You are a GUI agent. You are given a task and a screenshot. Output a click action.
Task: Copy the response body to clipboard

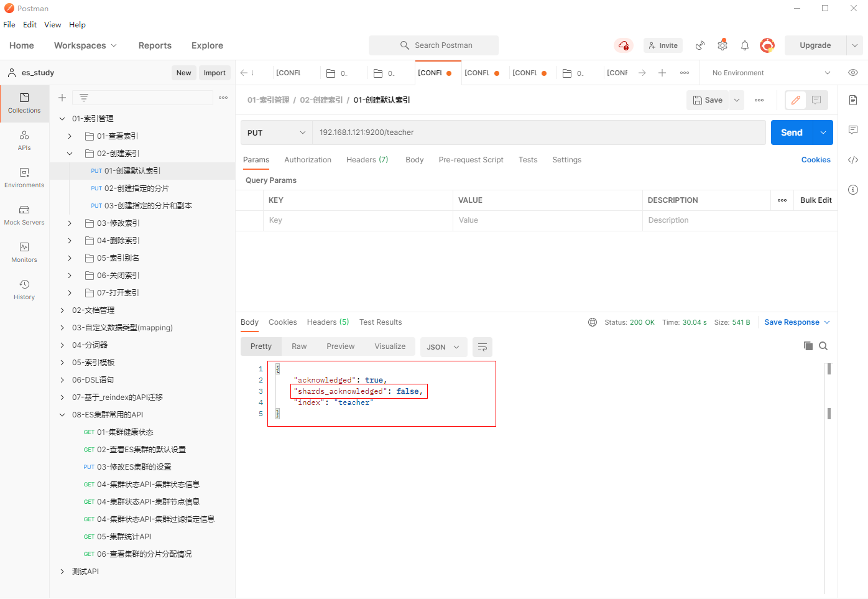tap(808, 346)
